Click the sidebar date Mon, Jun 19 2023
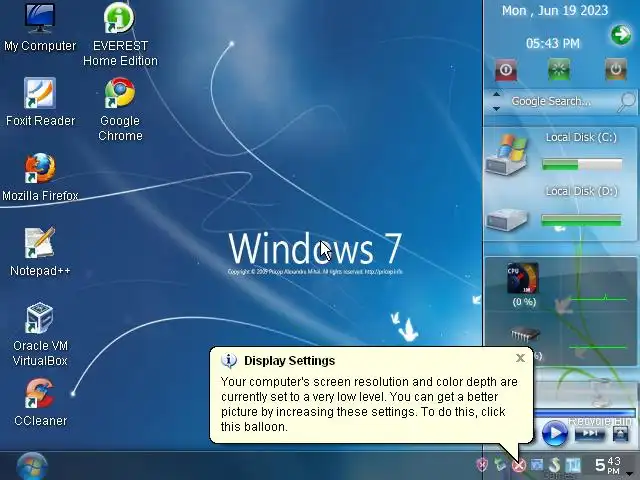 [x=555, y=11]
